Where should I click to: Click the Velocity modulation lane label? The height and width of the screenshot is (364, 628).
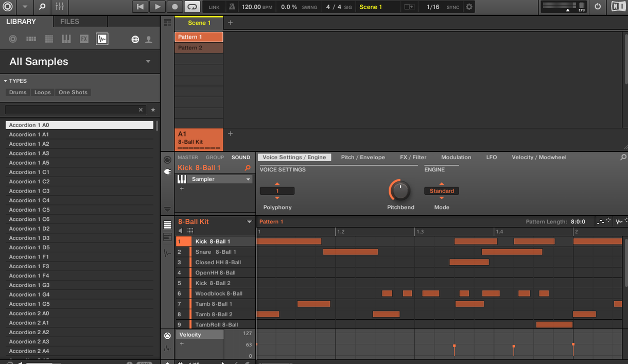click(x=200, y=335)
